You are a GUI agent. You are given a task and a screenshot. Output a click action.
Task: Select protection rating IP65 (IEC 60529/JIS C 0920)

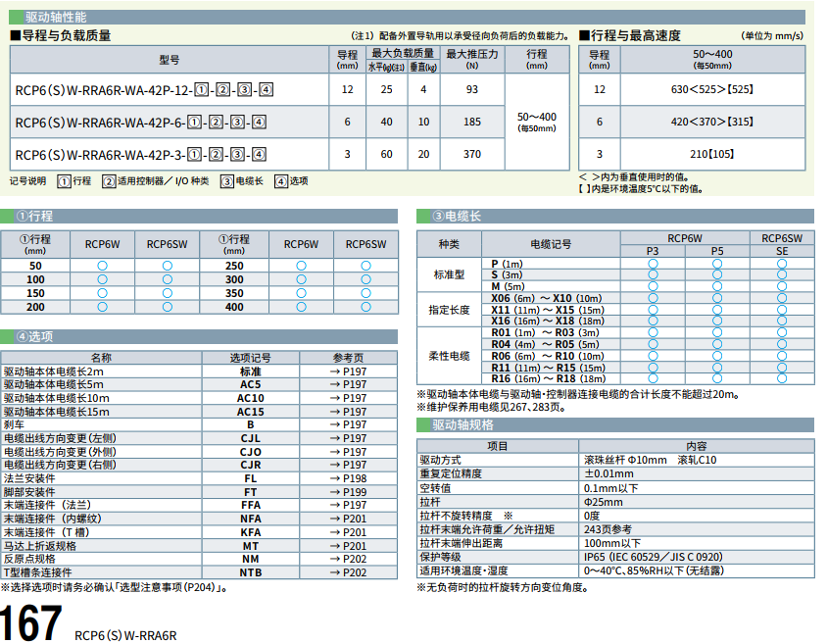pos(653,557)
